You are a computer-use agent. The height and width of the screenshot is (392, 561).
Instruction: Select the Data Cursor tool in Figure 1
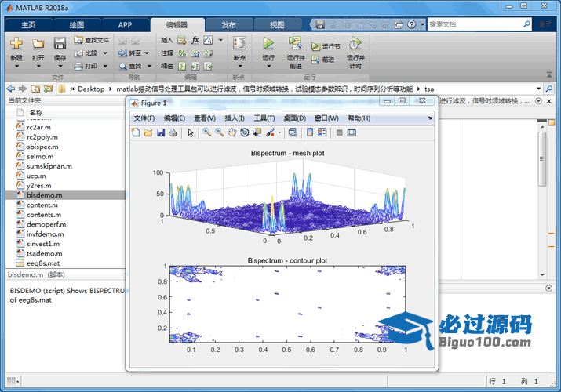257,132
